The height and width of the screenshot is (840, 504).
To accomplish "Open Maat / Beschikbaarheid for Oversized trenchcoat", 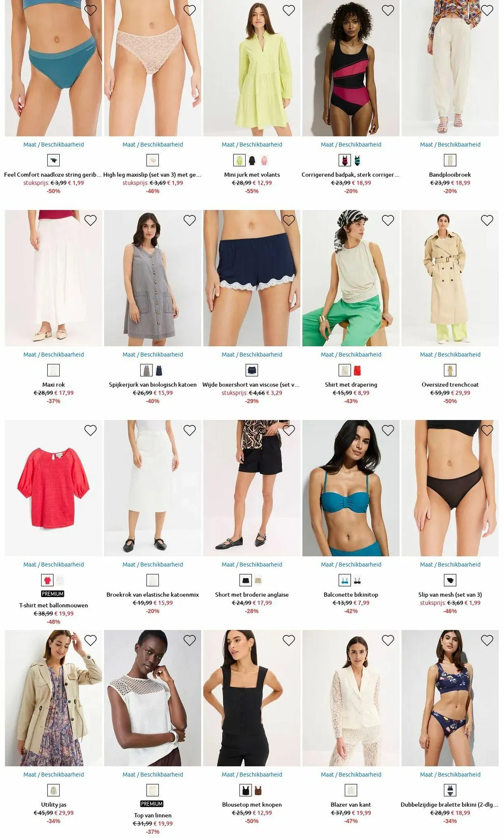I will pos(450,355).
